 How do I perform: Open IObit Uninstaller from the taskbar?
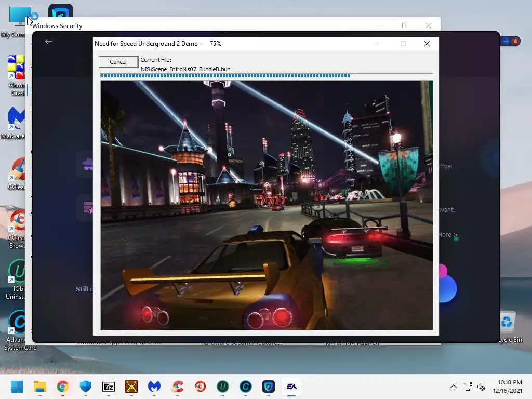pos(223,387)
